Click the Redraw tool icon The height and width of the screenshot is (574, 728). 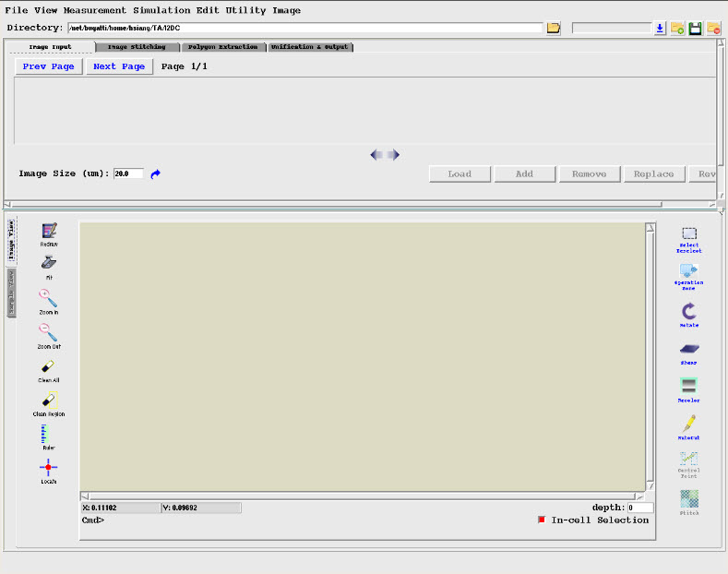click(49, 231)
